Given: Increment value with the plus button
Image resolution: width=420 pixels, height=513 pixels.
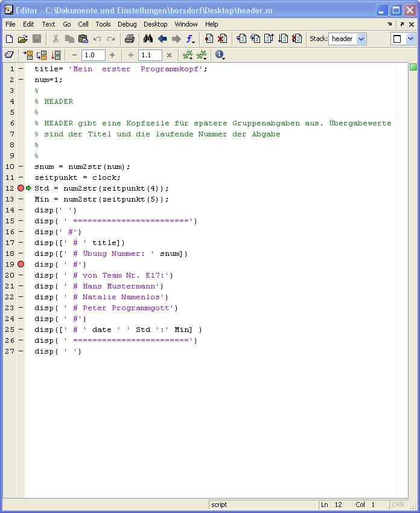Looking at the screenshot, I should pyautogui.click(x=112, y=55).
